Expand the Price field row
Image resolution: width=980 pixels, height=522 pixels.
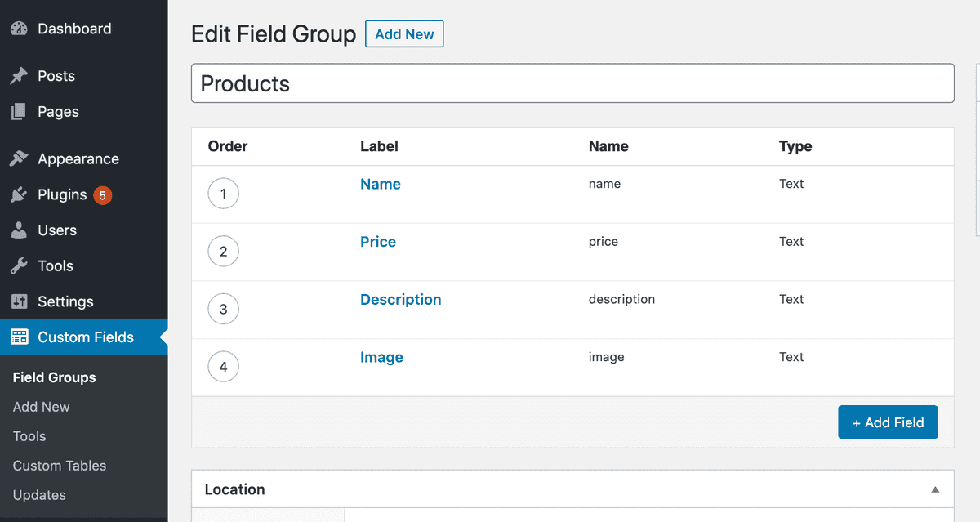[x=377, y=241]
